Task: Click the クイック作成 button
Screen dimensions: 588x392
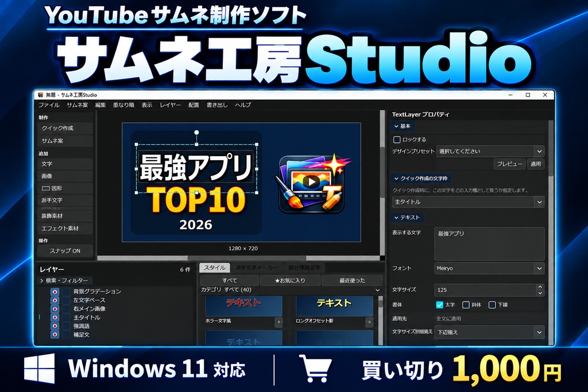Action: (65, 128)
